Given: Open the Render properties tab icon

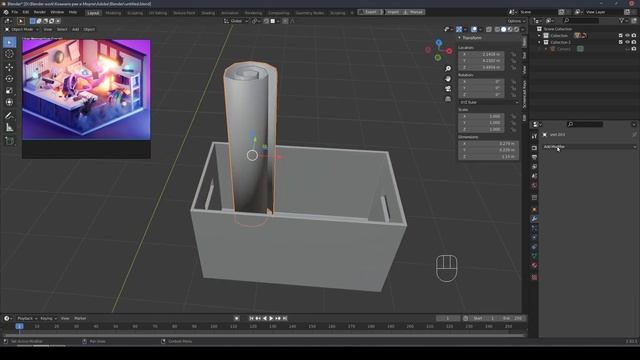Looking at the screenshot, I should (x=534, y=148).
